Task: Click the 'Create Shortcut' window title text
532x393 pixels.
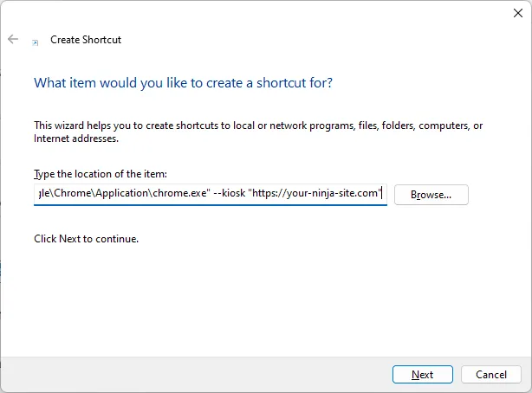Action: 86,40
